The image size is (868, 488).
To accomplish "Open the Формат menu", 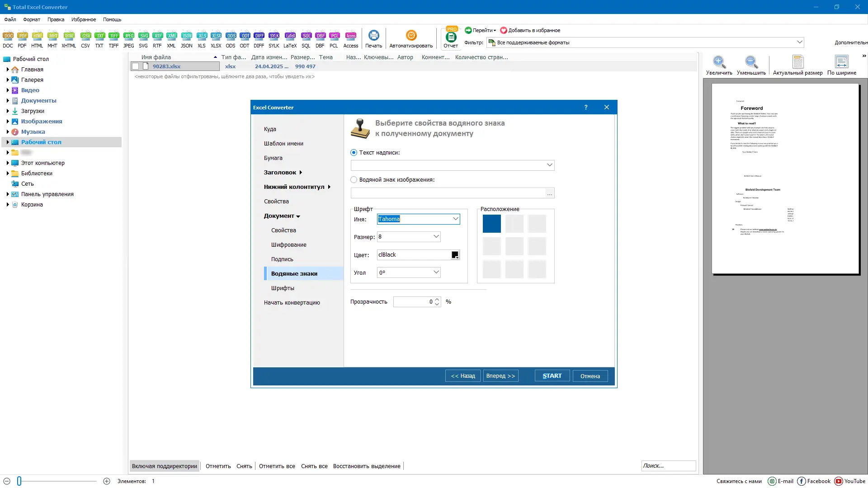I will pyautogui.click(x=32, y=19).
